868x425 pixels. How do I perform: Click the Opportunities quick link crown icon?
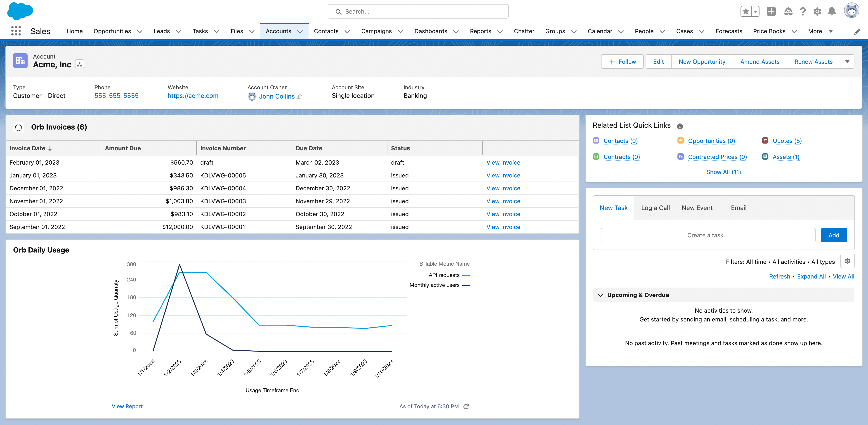(x=680, y=141)
